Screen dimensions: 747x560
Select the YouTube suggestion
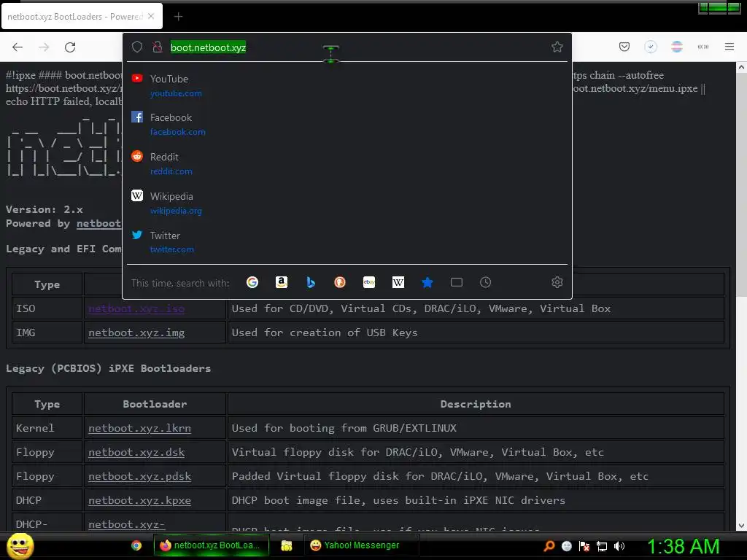click(x=347, y=85)
